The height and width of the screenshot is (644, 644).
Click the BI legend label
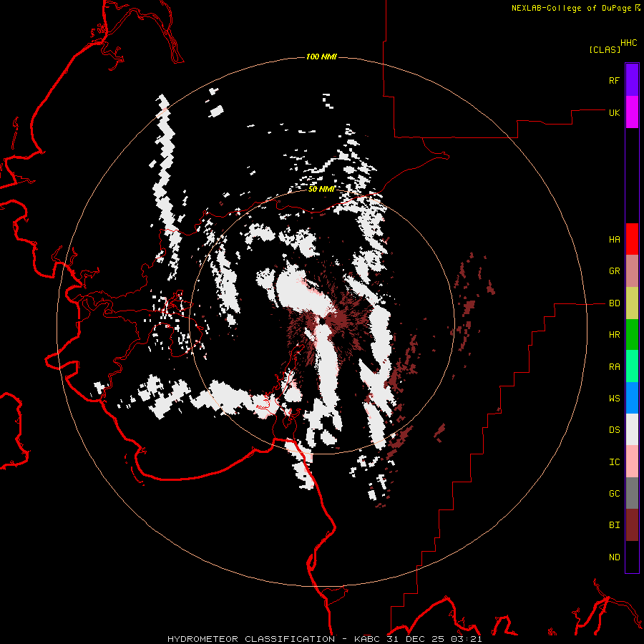click(614, 525)
